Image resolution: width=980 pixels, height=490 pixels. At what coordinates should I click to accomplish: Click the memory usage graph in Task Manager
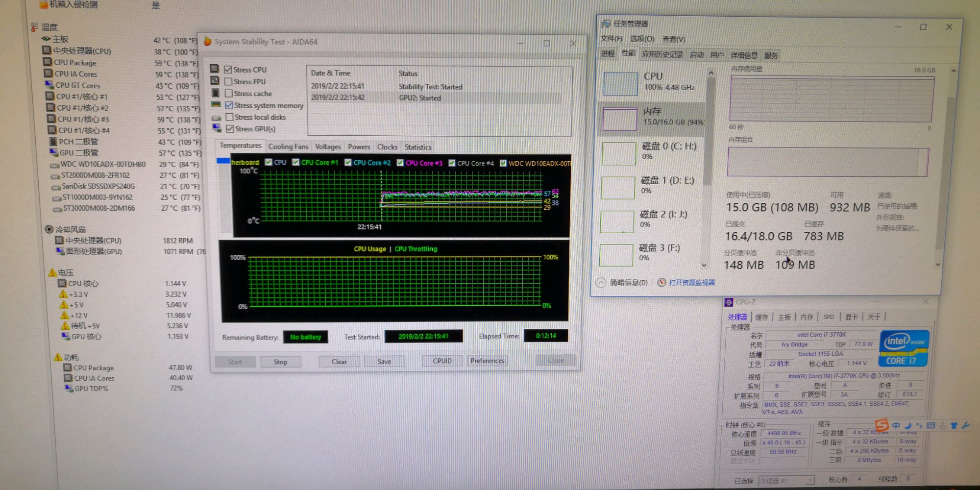(831, 99)
